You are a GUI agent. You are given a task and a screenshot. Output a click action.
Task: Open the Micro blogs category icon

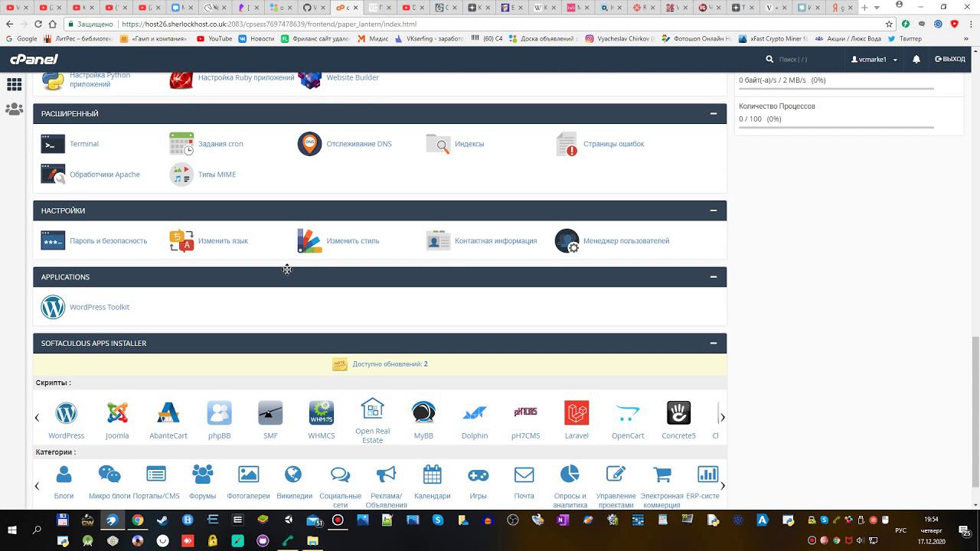109,474
